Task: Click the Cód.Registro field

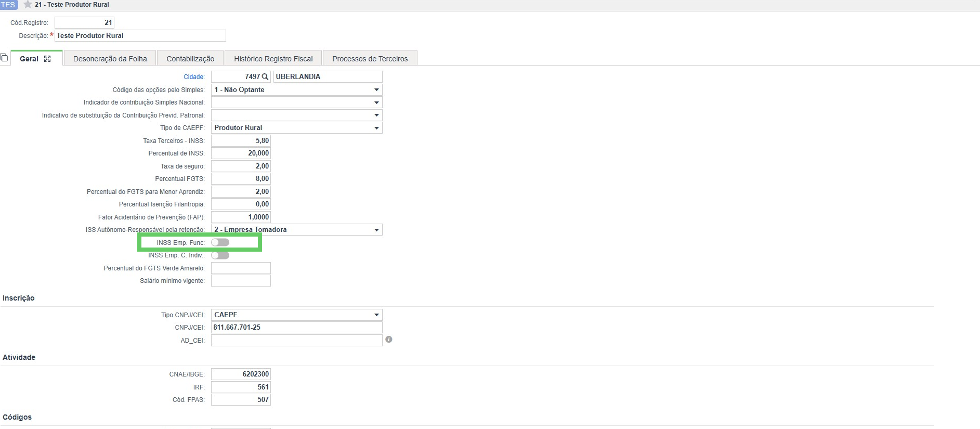Action: (84, 22)
